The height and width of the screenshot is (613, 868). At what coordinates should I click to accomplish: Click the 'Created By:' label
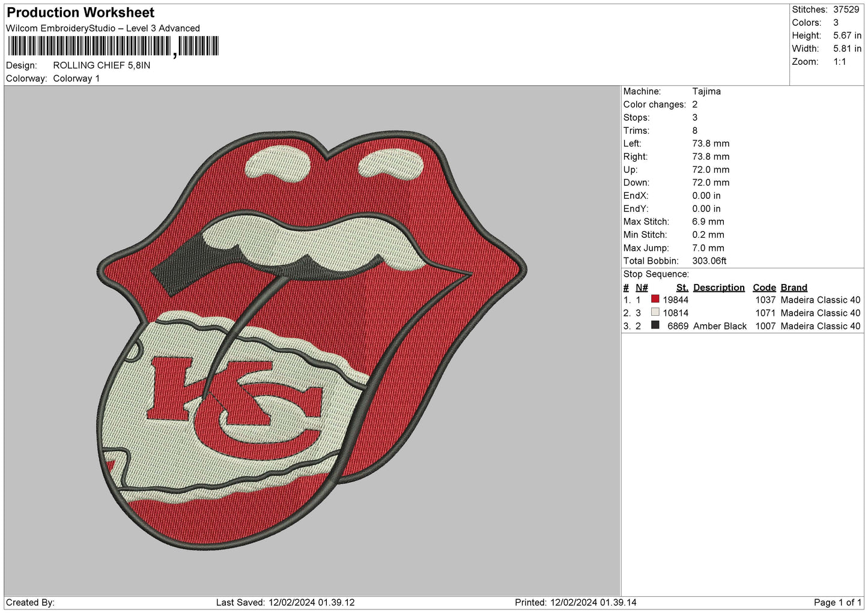30,602
